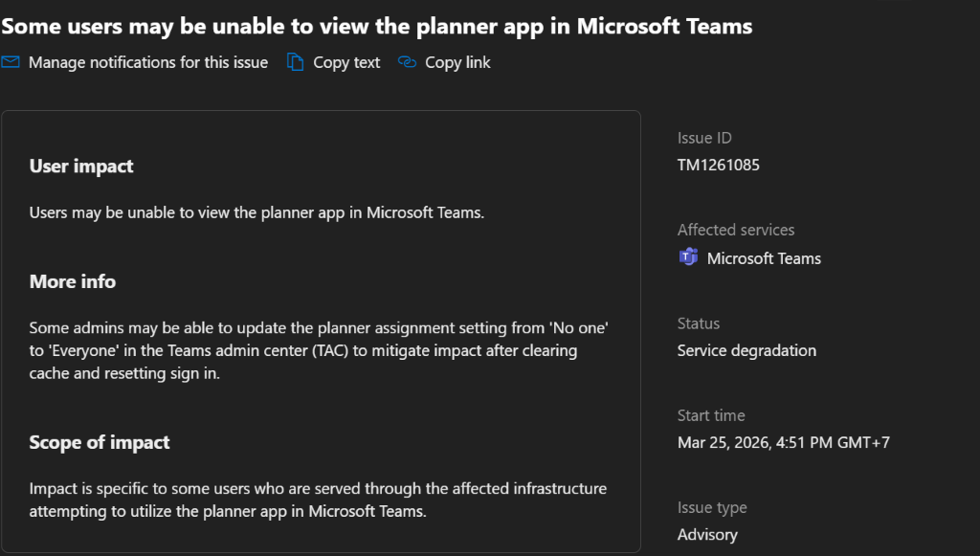Click the paragraph about the planner assignment setting
The image size is (980, 556).
click(319, 350)
